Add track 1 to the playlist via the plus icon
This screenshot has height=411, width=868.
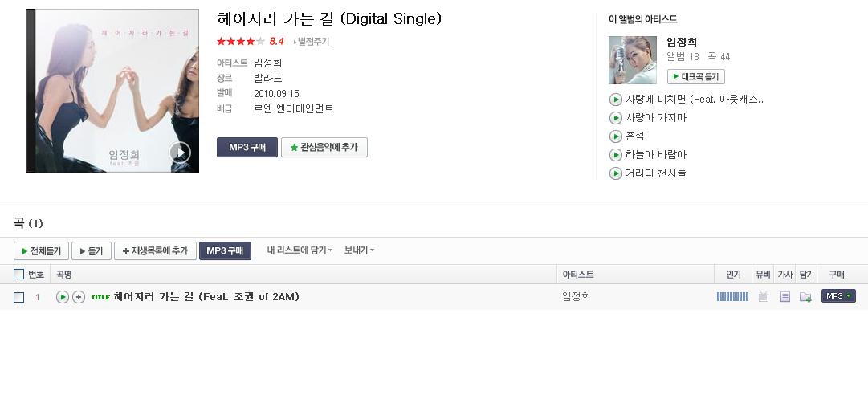pyautogui.click(x=79, y=297)
